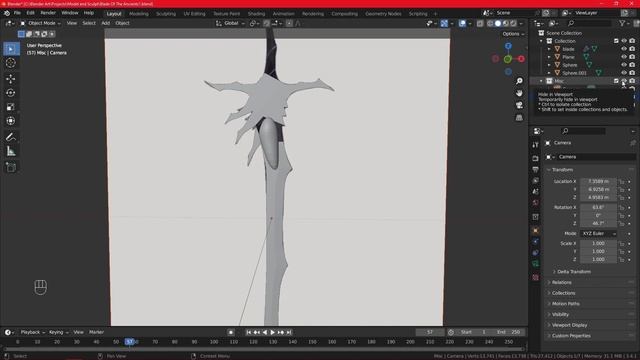The height and width of the screenshot is (360, 640).
Task: Select the 3D Cursor tool
Action: (x=11, y=63)
